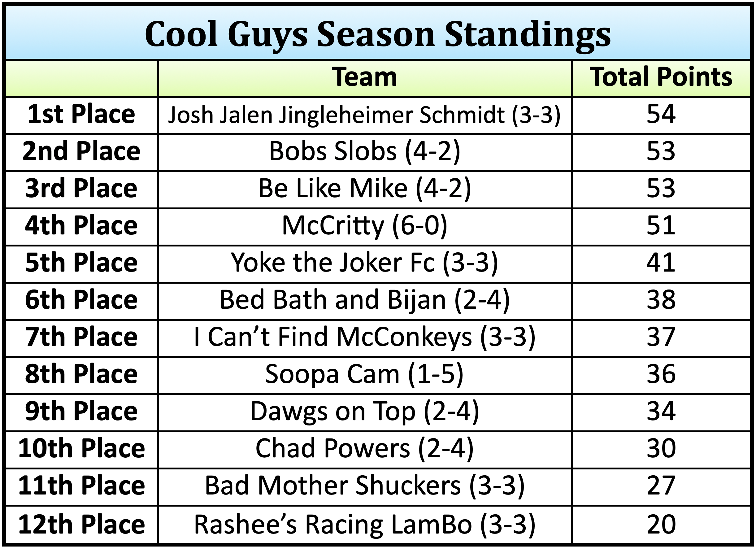
Task: Select the Total Points column header
Action: [x=661, y=77]
